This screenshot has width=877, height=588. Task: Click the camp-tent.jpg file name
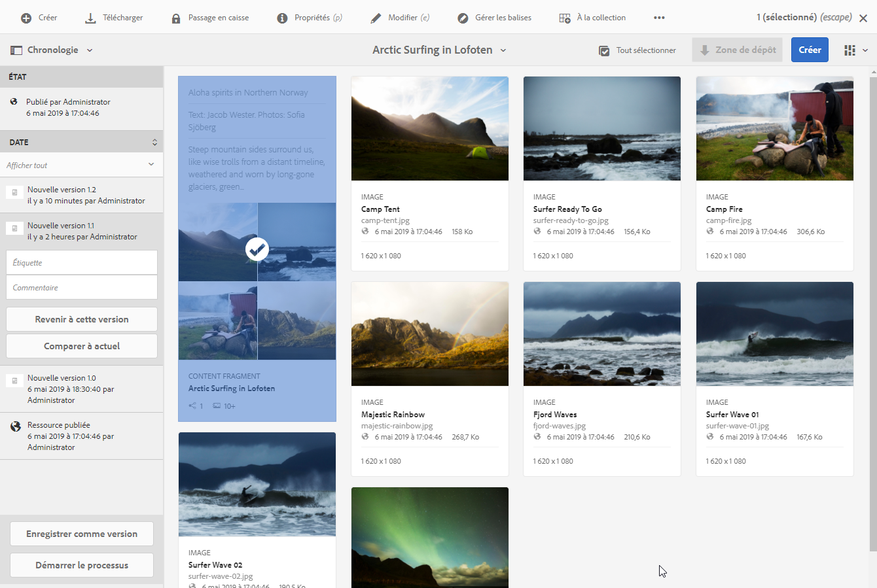385,220
